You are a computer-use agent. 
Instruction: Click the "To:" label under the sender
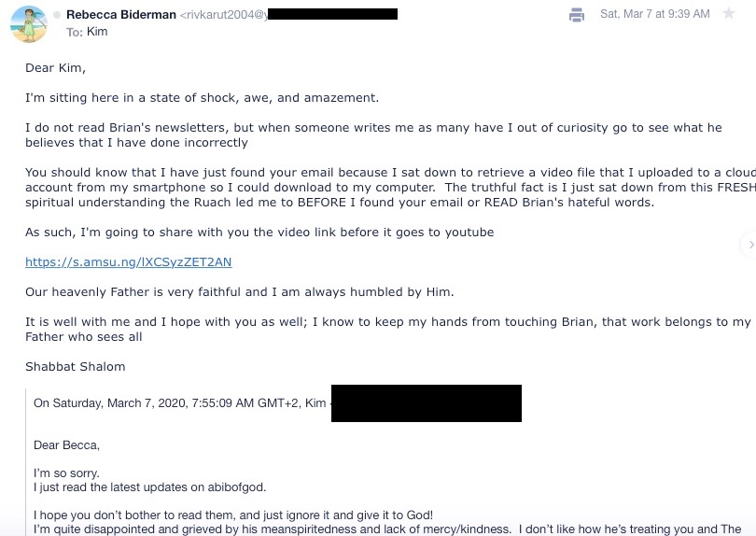tap(75, 32)
